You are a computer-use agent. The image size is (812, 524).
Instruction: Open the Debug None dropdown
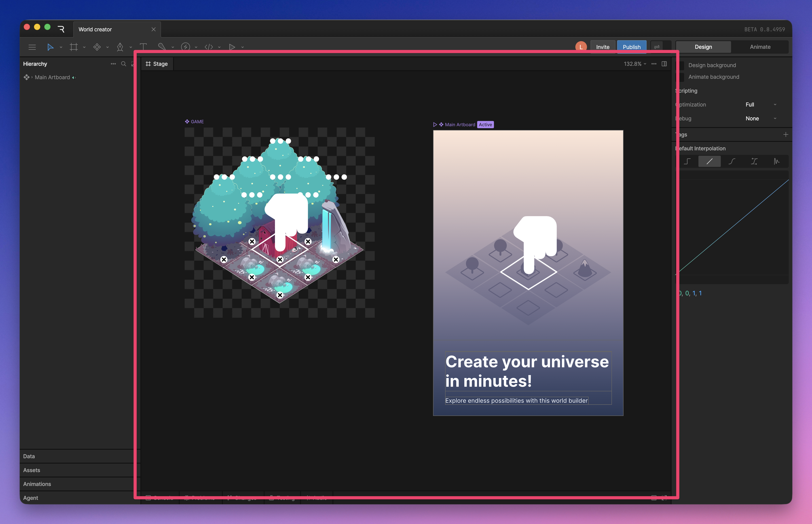click(761, 118)
